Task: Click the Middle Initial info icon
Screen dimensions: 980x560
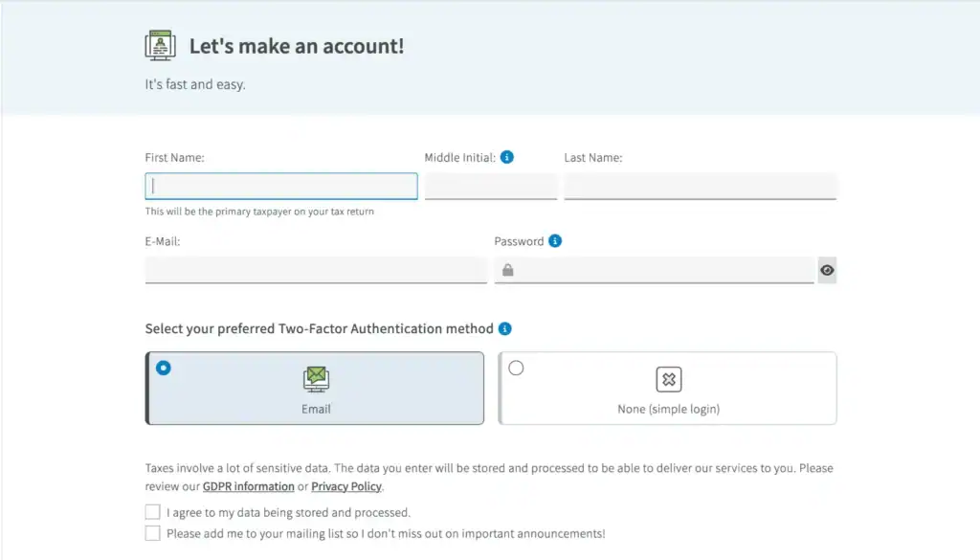Action: pyautogui.click(x=507, y=157)
